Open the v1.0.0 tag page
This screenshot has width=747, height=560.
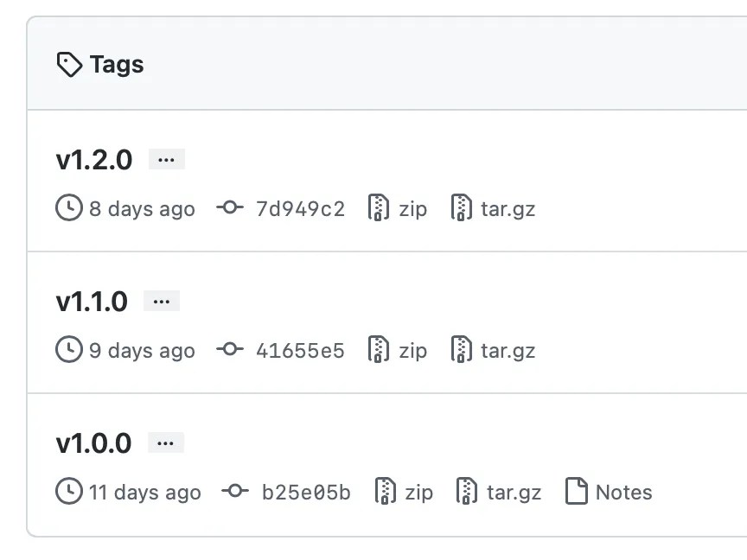coord(93,443)
